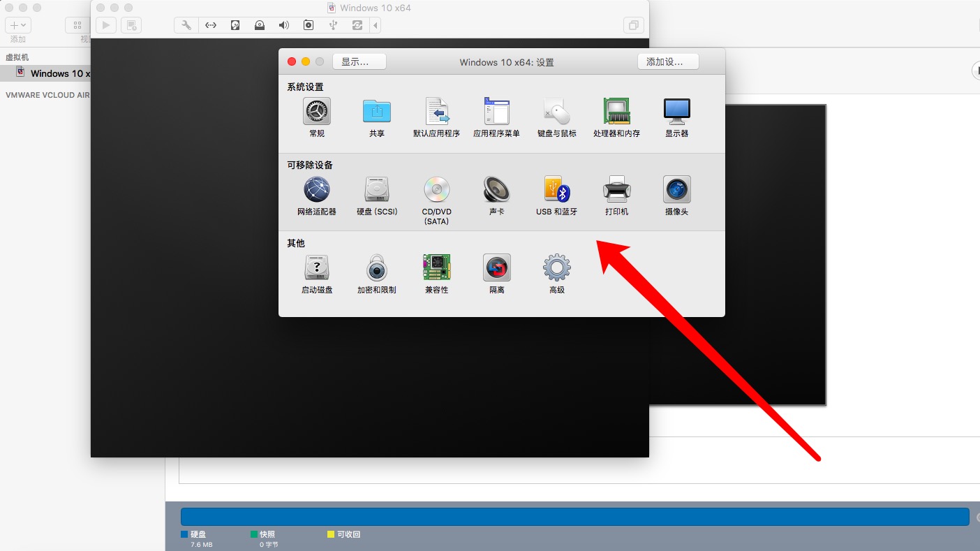The width and height of the screenshot is (980, 551).
Task: Open the 显示器 display settings
Action: tap(677, 117)
